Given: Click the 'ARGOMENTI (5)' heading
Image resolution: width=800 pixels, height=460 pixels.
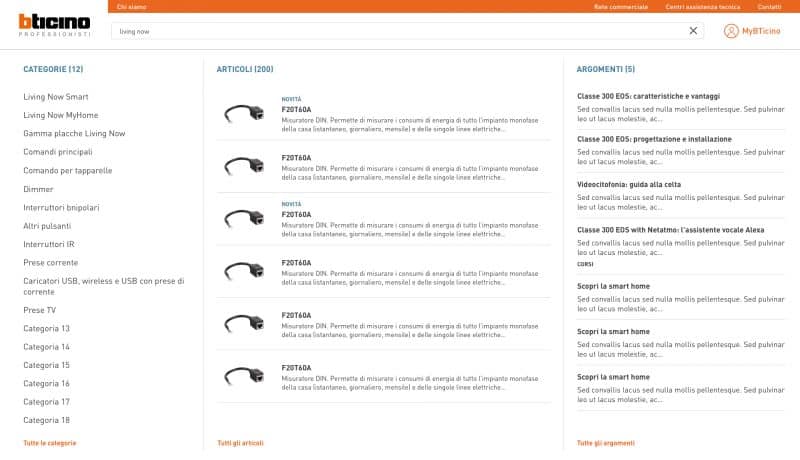Looking at the screenshot, I should coord(606,69).
